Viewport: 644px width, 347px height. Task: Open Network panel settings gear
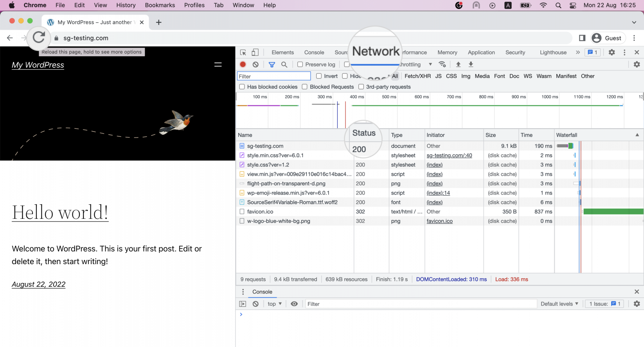637,64
